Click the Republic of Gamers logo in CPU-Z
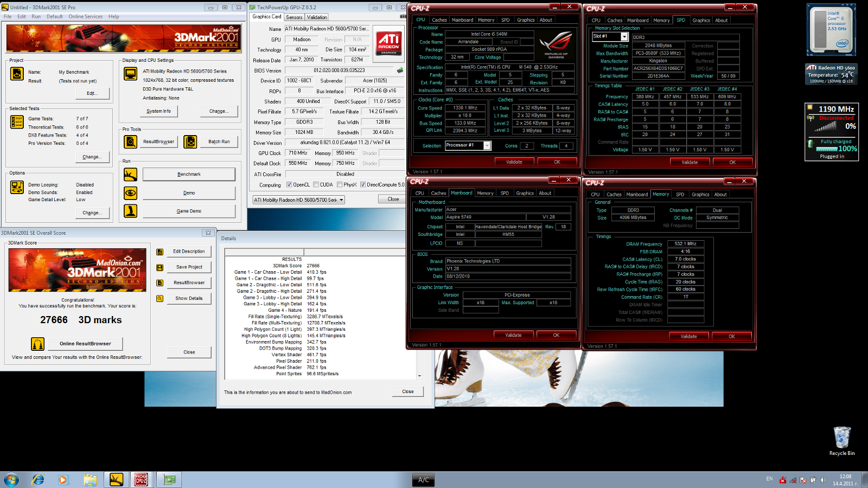Screen dimensions: 868x488 [x=556, y=44]
